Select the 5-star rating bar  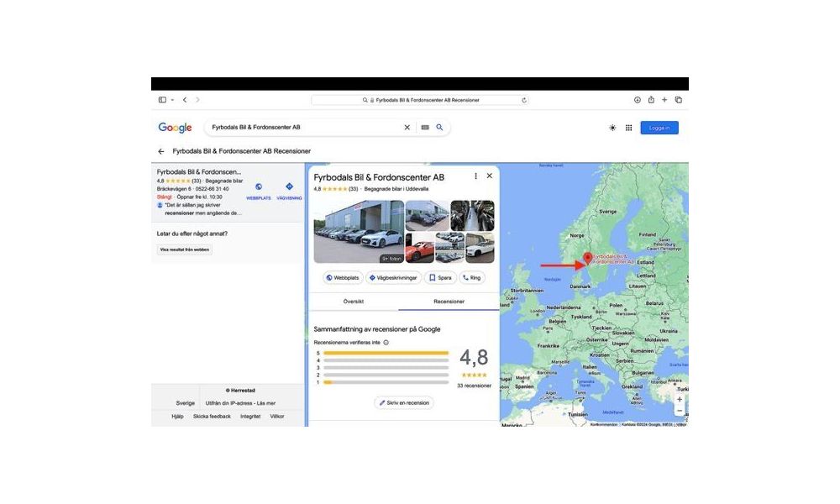point(386,353)
